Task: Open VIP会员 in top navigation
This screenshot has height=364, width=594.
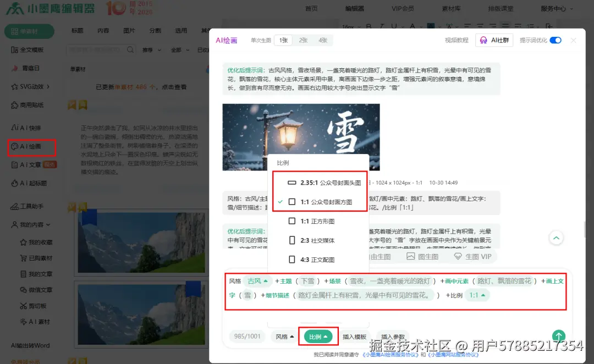Action: click(x=402, y=8)
